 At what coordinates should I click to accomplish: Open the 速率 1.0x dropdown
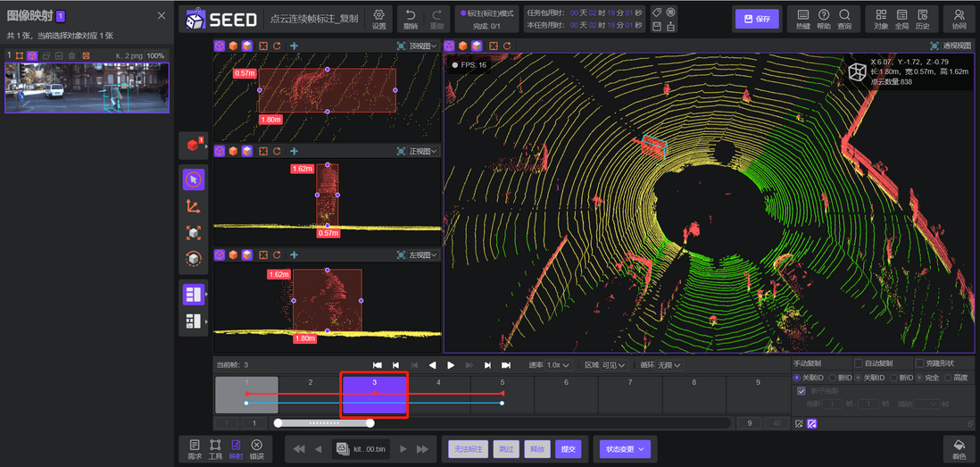[558, 365]
